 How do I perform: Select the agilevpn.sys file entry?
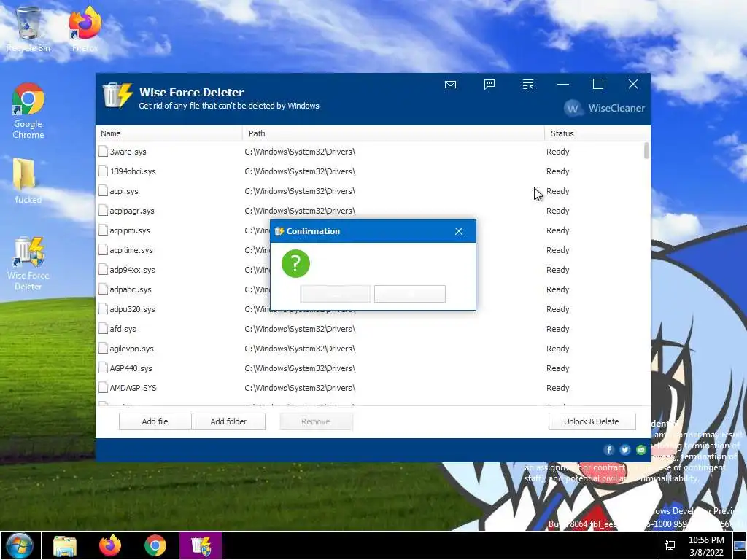tap(370, 349)
